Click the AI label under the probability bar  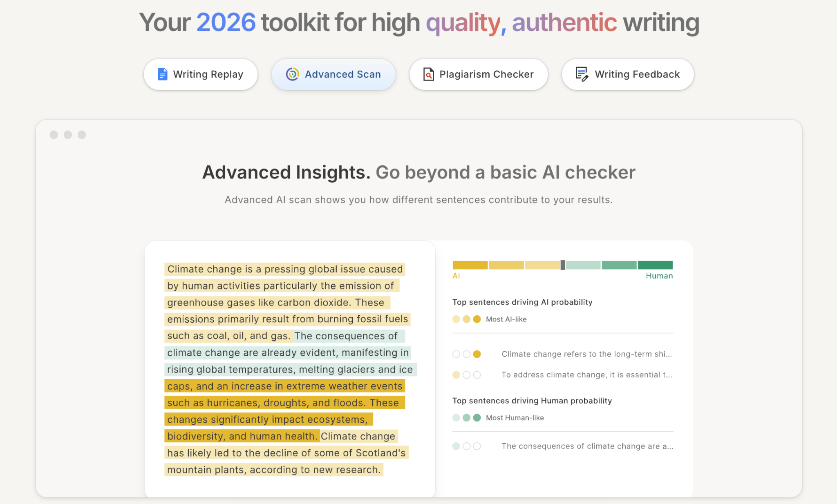[456, 276]
